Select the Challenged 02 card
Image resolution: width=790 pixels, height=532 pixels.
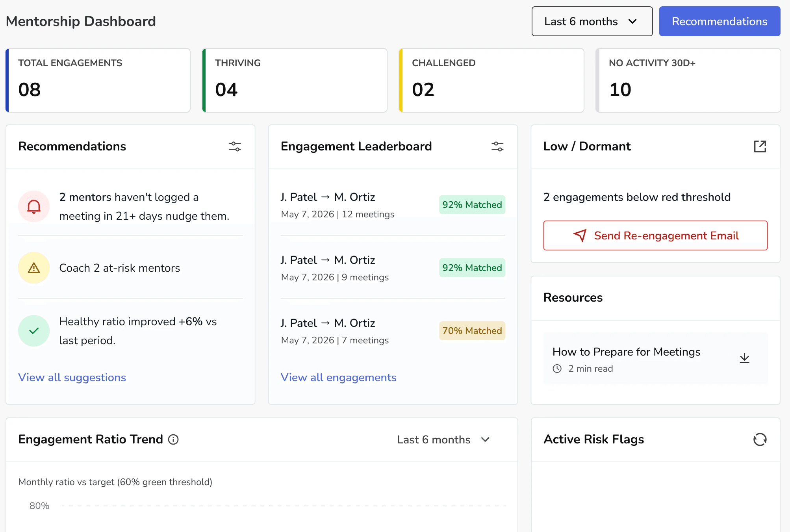click(491, 80)
